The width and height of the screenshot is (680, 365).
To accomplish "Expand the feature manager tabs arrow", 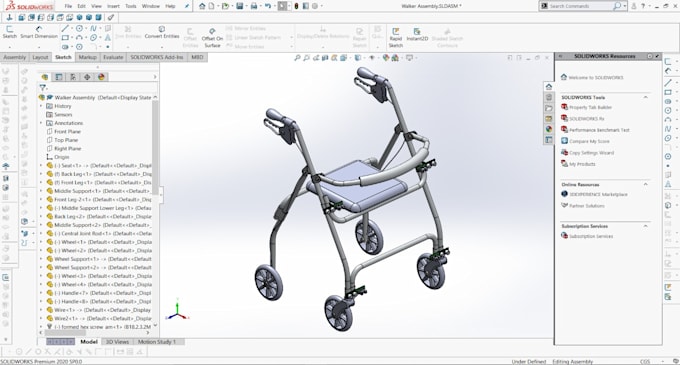I will click(x=155, y=77).
